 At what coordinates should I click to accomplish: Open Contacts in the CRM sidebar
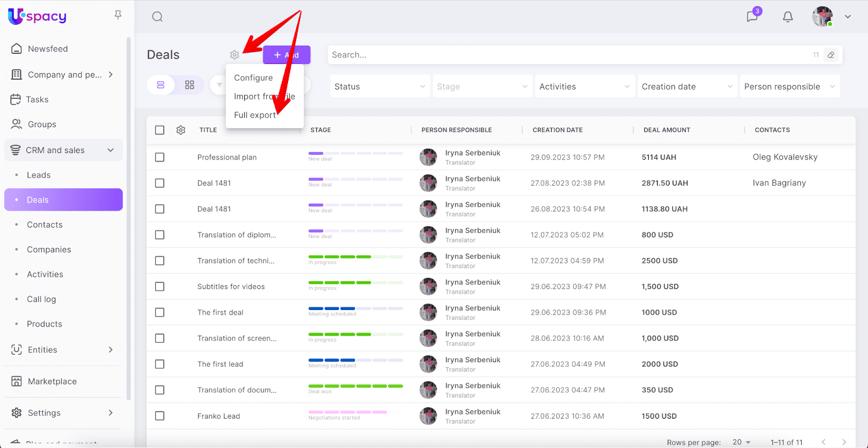[x=44, y=225]
